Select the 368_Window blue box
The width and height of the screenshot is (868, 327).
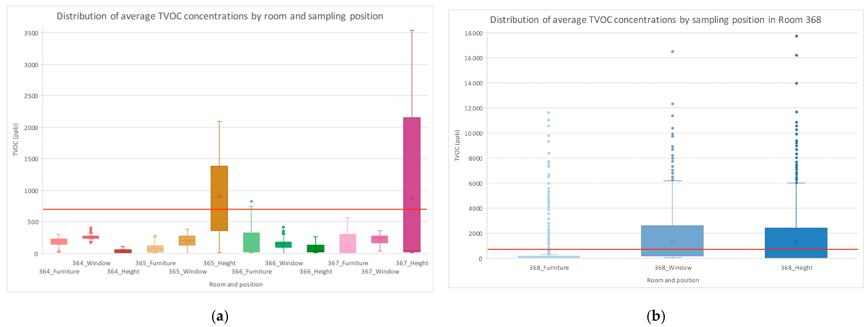[672, 233]
